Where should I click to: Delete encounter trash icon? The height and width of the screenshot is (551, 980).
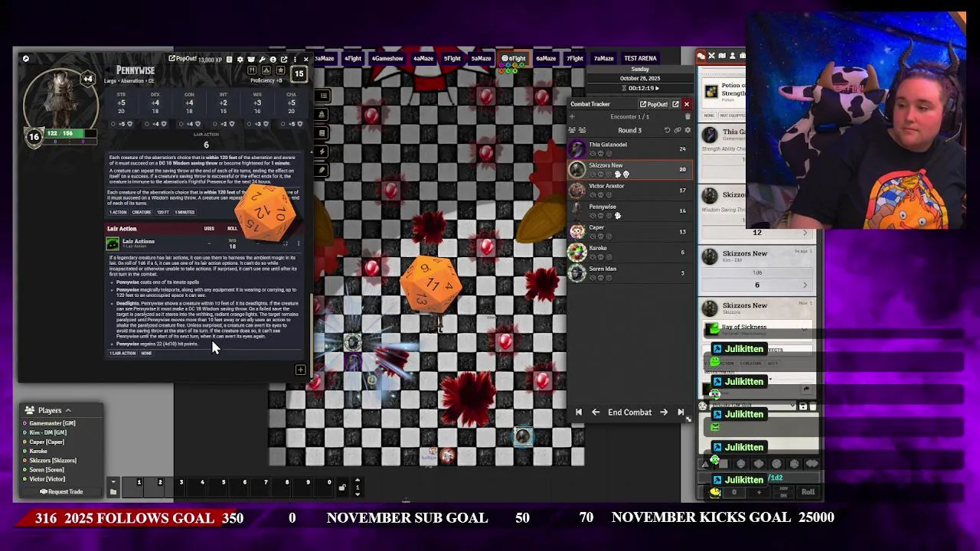[688, 117]
